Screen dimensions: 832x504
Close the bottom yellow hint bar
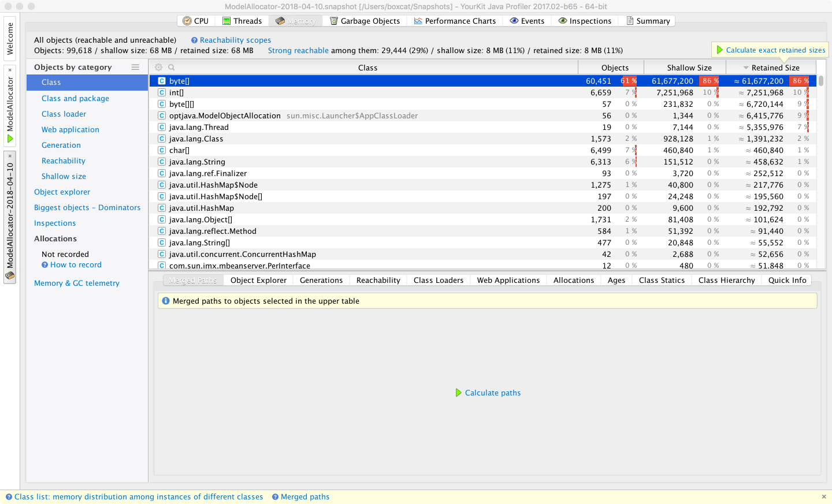[x=824, y=496]
